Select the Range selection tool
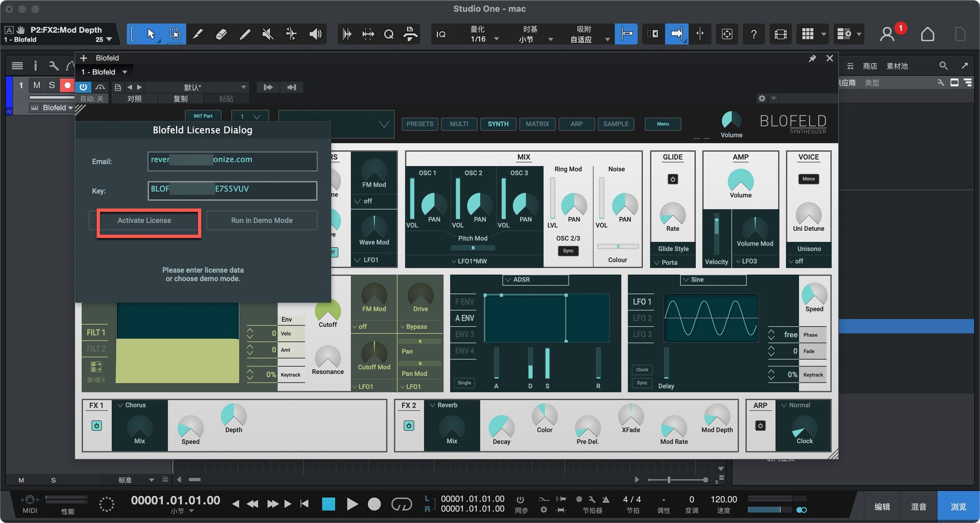 tap(175, 34)
